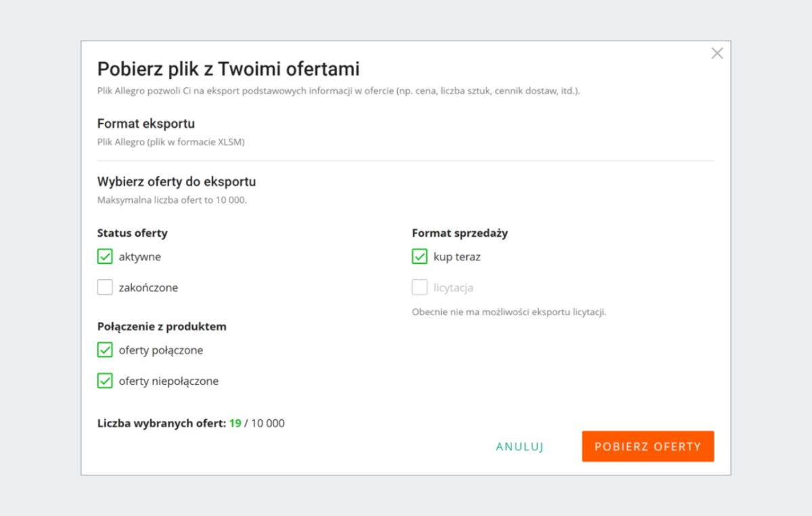Click the green selected offers count 19
This screenshot has height=516, width=812.
click(235, 424)
